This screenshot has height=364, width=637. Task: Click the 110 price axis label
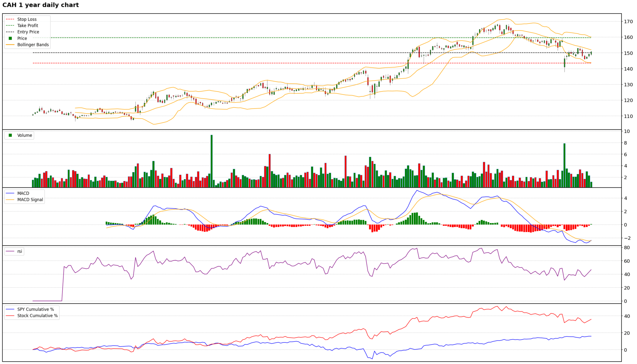[x=628, y=116]
